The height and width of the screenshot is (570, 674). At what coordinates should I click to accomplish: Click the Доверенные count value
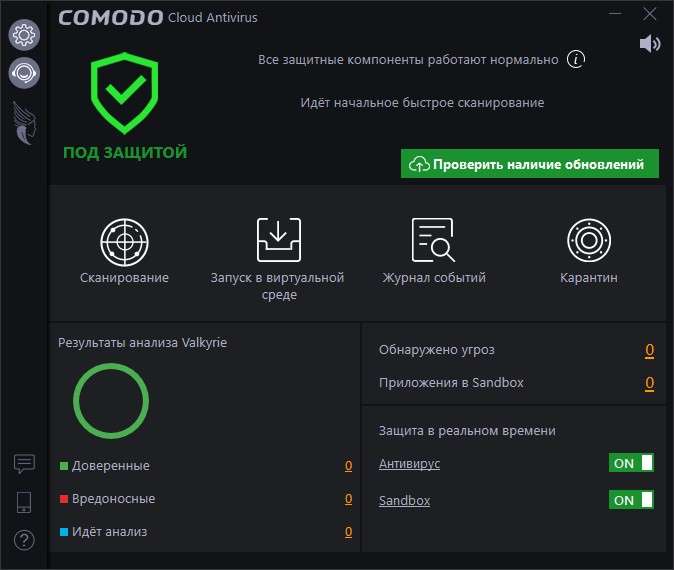click(349, 466)
